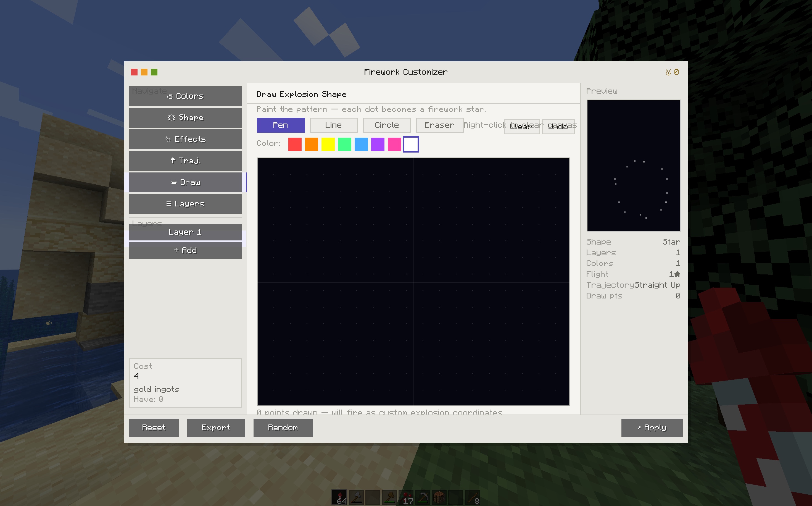The width and height of the screenshot is (812, 506).
Task: Activate the Pen drawing tool
Action: 281,125
